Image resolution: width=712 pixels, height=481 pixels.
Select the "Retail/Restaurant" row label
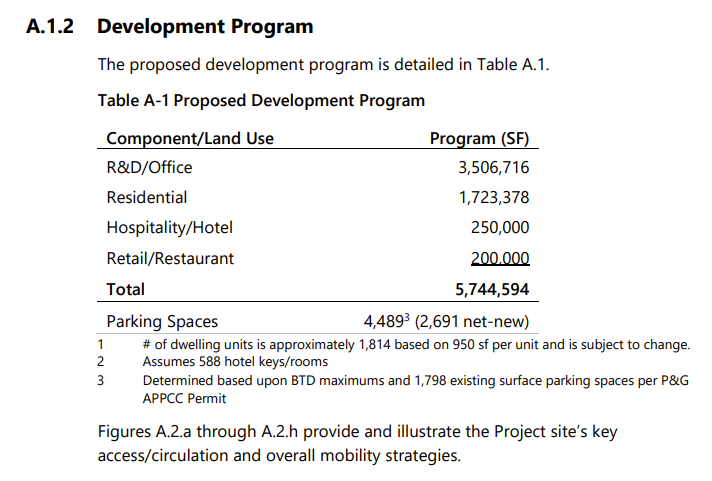pos(170,258)
